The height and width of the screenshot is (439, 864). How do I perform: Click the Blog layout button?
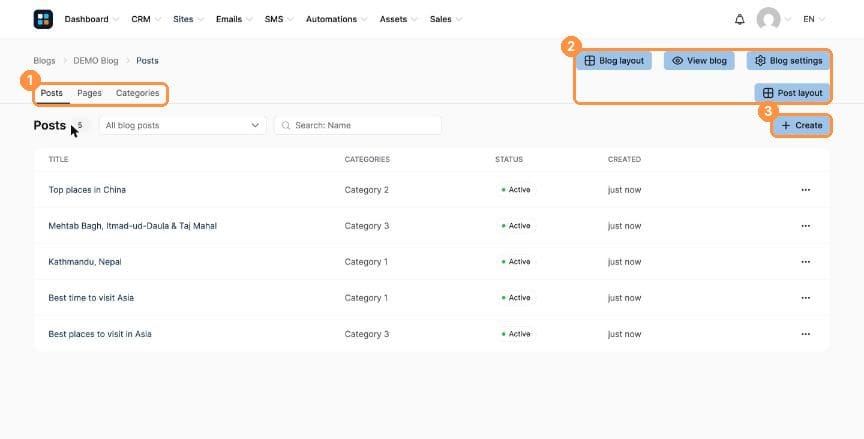coord(614,61)
